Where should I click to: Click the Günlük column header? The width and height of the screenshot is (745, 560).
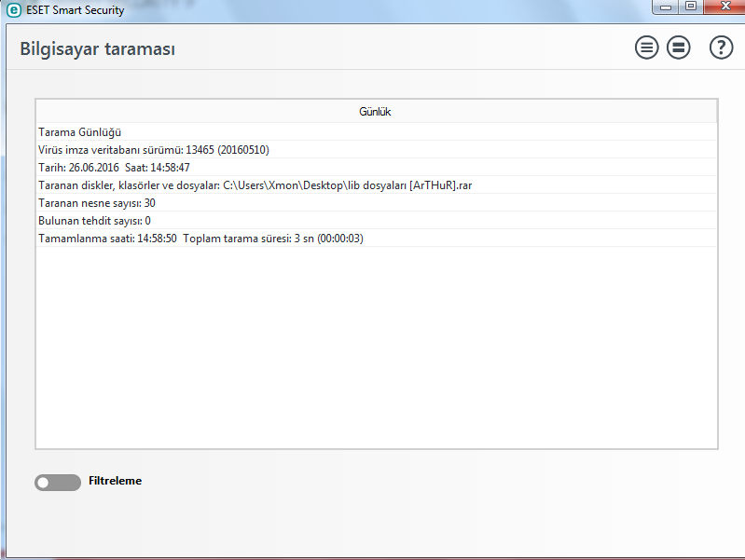375,112
